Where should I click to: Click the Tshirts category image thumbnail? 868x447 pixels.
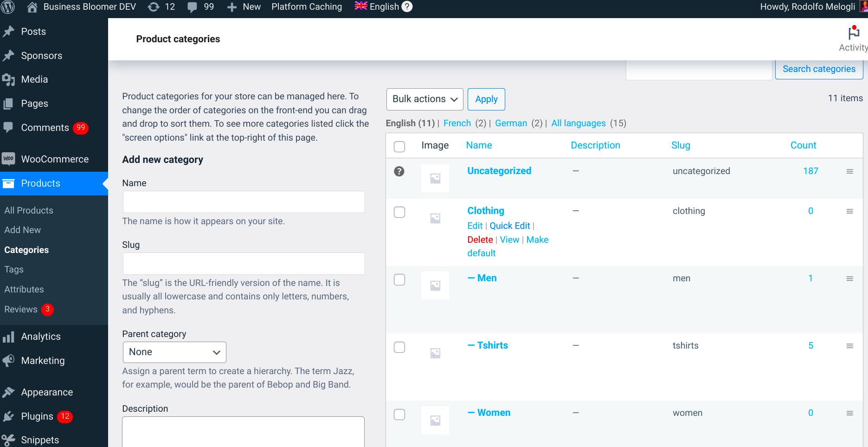point(435,353)
